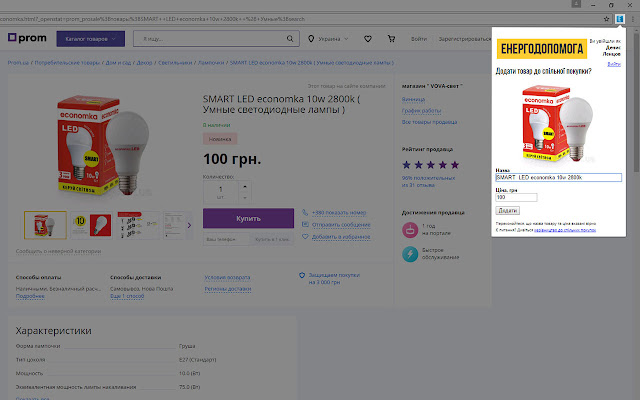This screenshot has width=640, height=400.
Task: Click Еще 1 способ delivery link
Action: (x=127, y=296)
